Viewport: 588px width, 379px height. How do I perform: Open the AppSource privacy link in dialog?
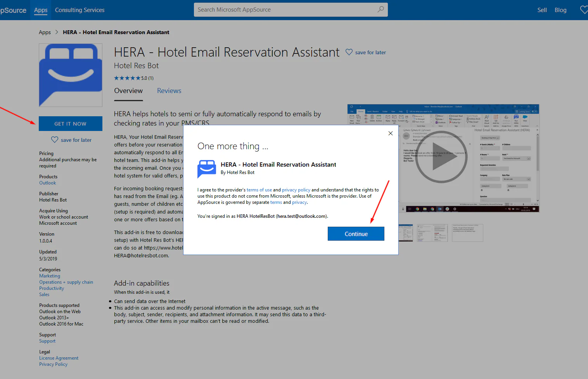tap(299, 202)
